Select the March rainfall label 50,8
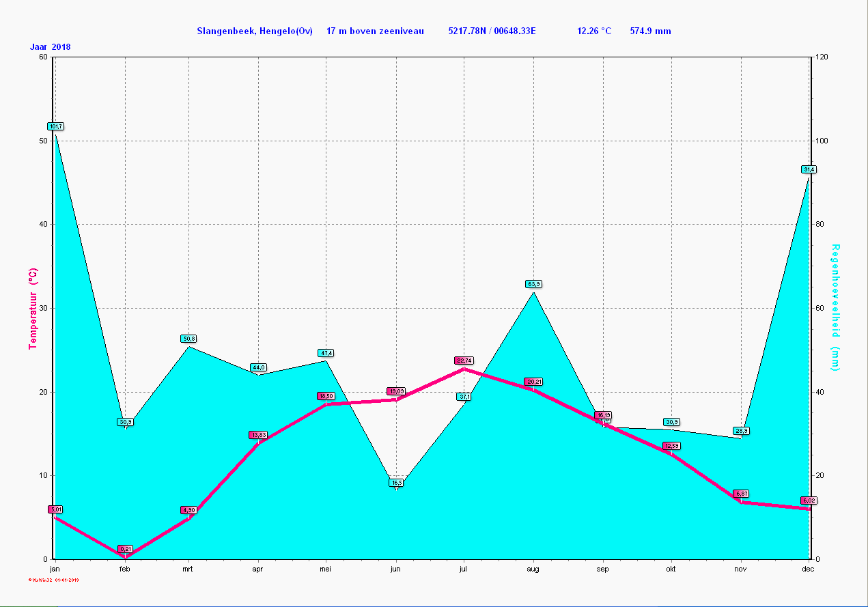The image size is (868, 607). click(x=189, y=339)
